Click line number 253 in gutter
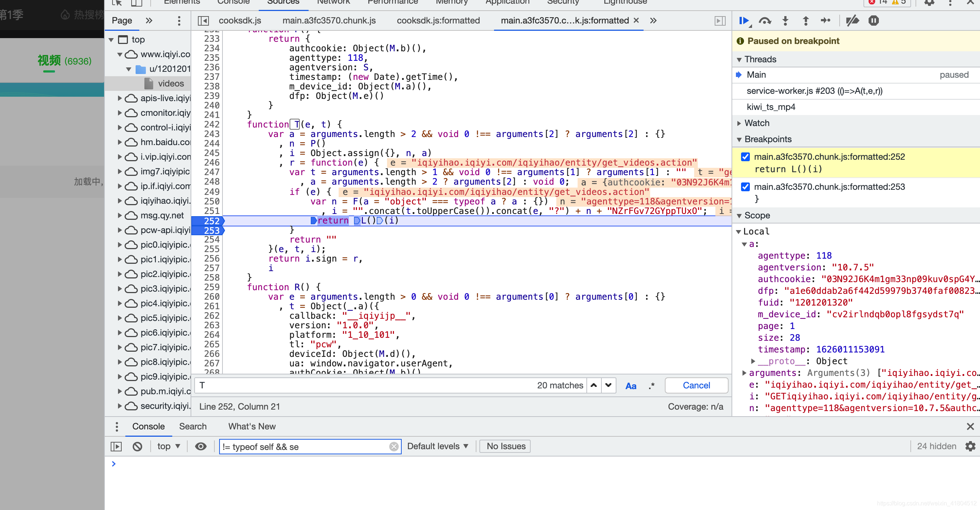980x510 pixels. click(x=211, y=230)
